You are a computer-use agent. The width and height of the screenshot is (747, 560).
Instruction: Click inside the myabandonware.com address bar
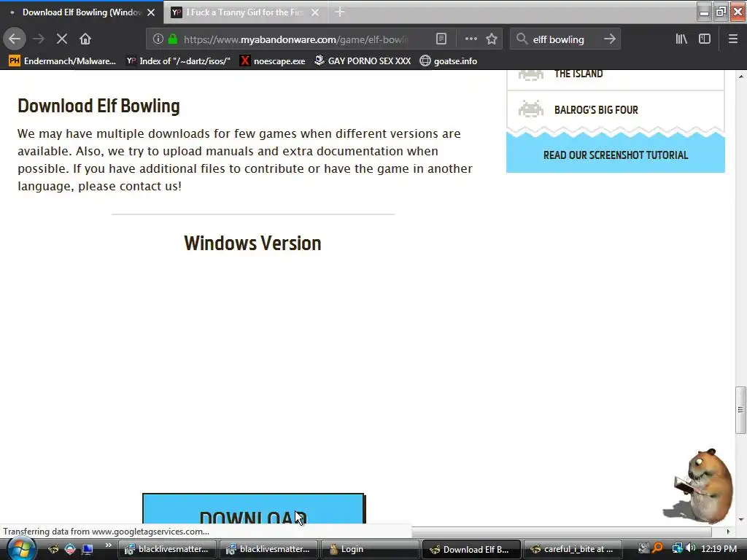(x=295, y=39)
